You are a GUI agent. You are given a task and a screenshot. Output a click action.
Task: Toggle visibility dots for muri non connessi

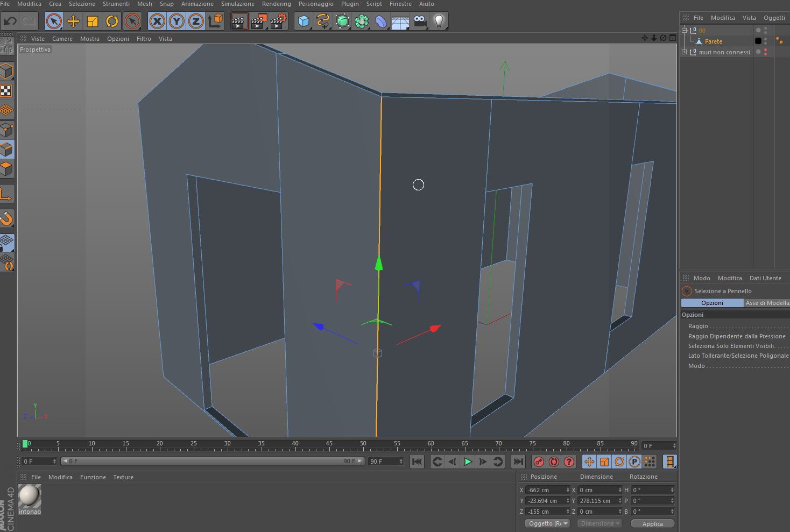[766, 52]
